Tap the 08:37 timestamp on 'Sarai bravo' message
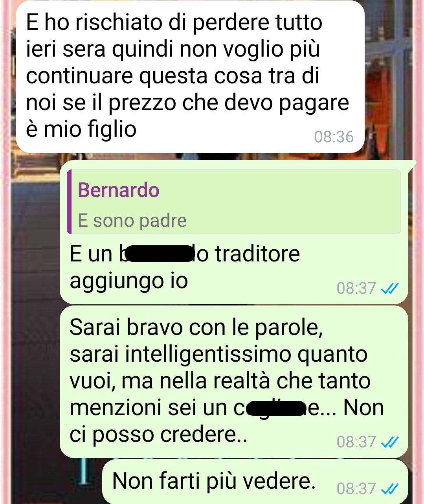Screen dimensions: 424x504 coord(356,442)
